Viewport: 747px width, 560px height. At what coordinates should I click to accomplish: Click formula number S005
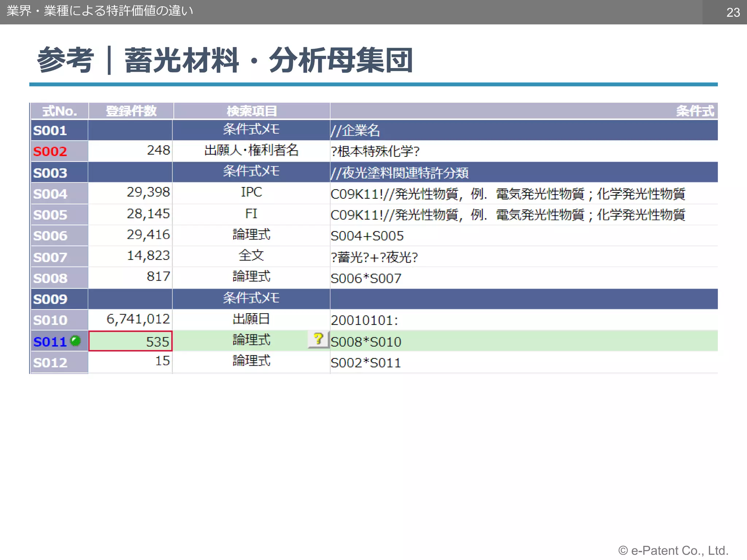coord(50,215)
